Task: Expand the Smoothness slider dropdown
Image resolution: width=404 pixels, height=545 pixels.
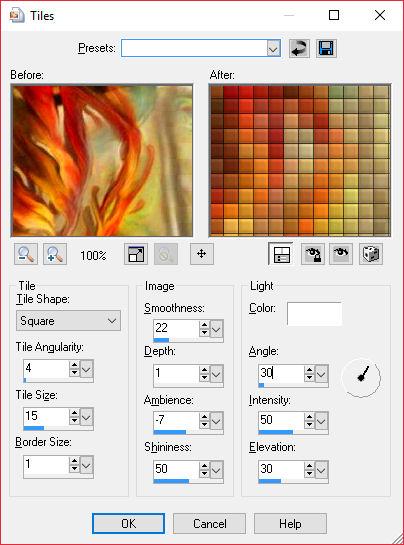Action: point(216,329)
